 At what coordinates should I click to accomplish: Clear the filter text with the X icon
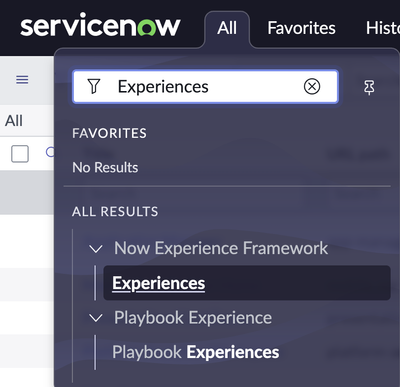[312, 87]
